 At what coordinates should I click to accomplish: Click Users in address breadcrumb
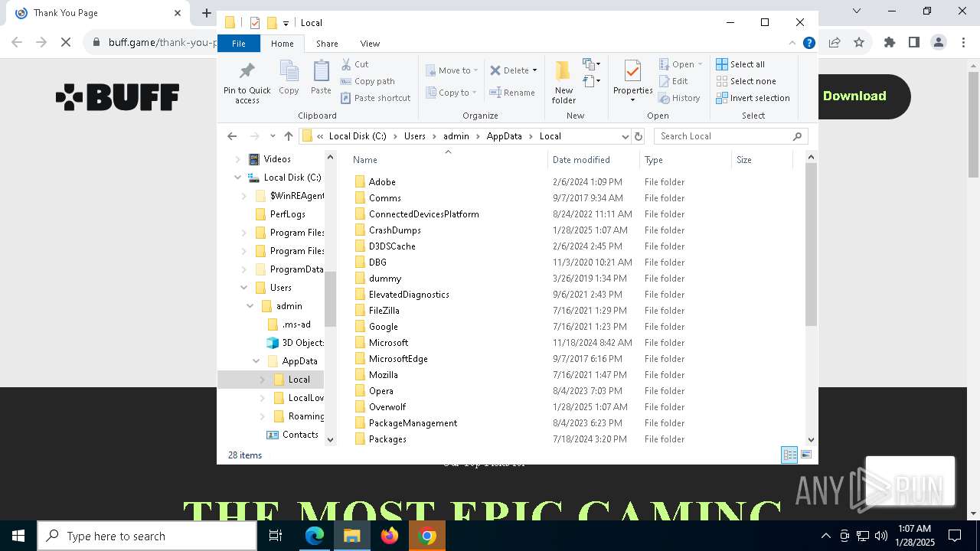point(415,136)
